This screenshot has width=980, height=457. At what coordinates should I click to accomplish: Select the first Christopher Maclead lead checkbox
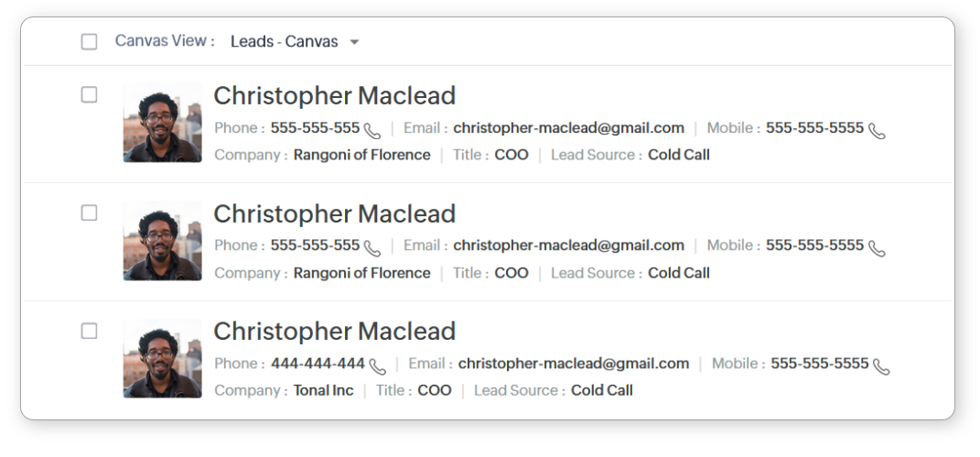89,94
